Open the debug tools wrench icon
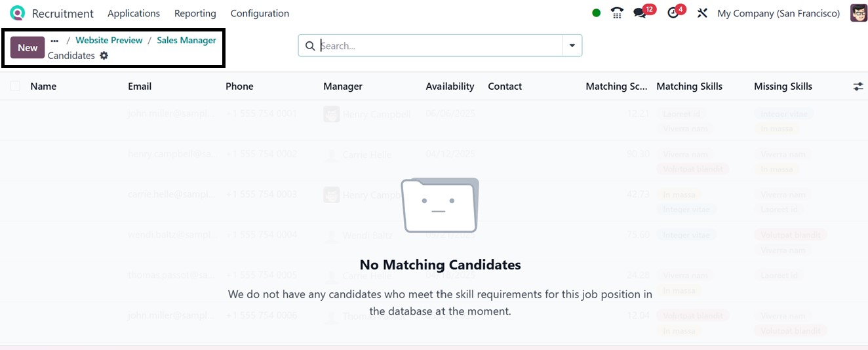868x350 pixels. point(702,13)
